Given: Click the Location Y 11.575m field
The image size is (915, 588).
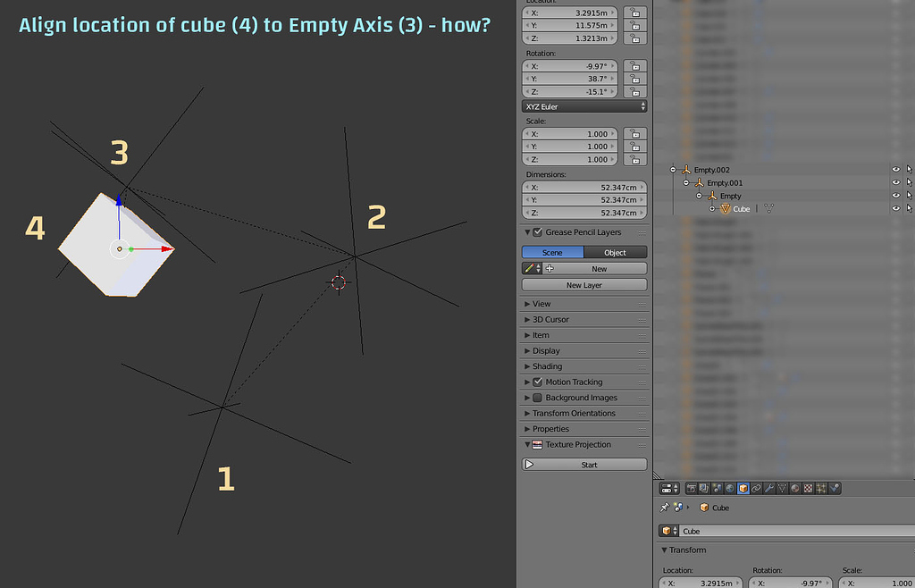Looking at the screenshot, I should pyautogui.click(x=569, y=26).
